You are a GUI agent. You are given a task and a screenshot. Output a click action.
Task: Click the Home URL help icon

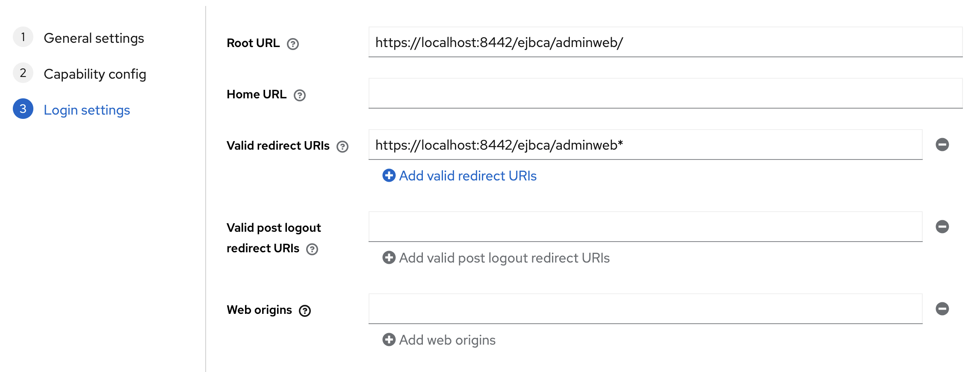[x=299, y=95]
